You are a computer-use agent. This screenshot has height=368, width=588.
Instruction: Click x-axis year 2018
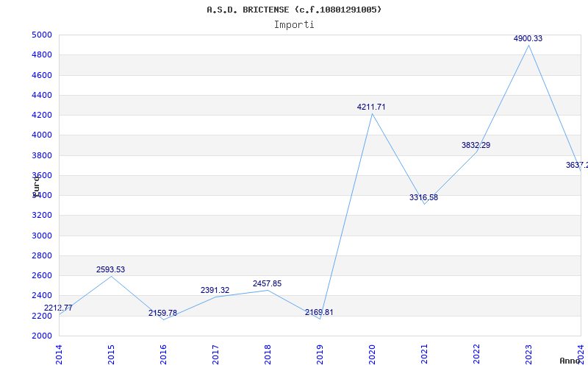(x=268, y=355)
